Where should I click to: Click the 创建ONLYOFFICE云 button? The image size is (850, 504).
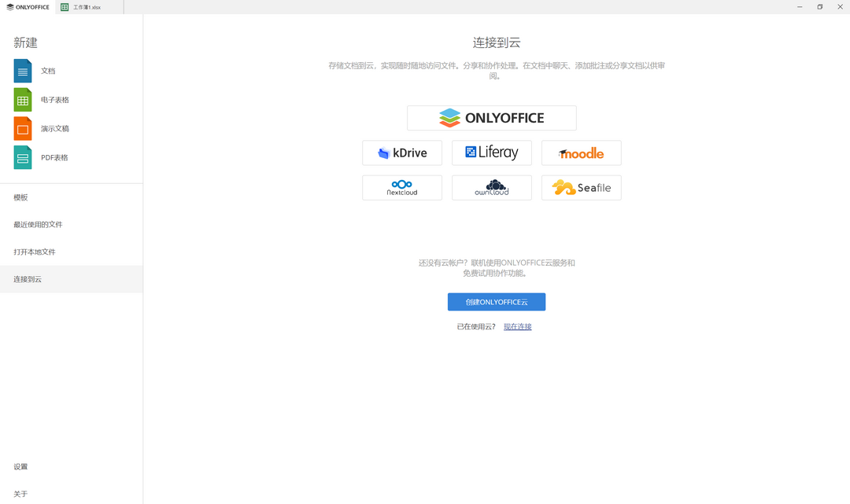click(x=496, y=301)
